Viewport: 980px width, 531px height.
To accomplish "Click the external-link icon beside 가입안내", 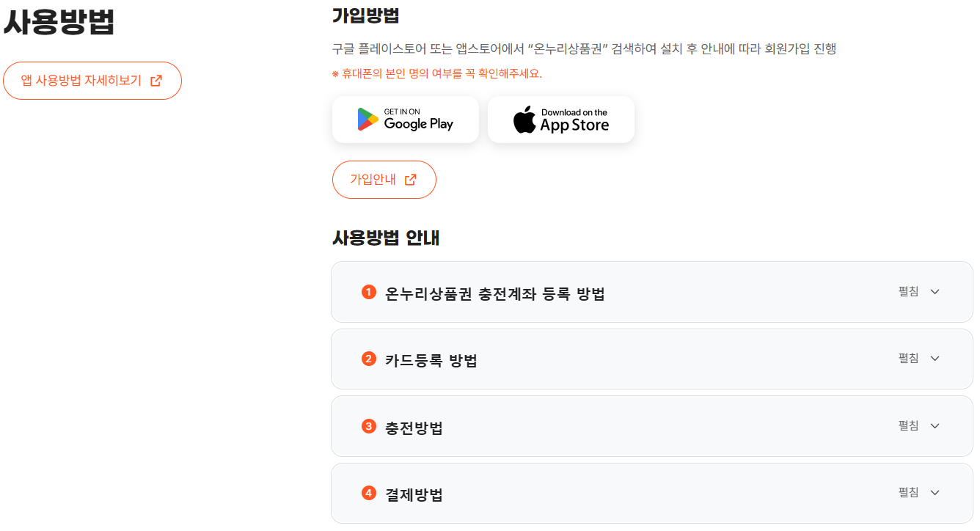I will [411, 179].
